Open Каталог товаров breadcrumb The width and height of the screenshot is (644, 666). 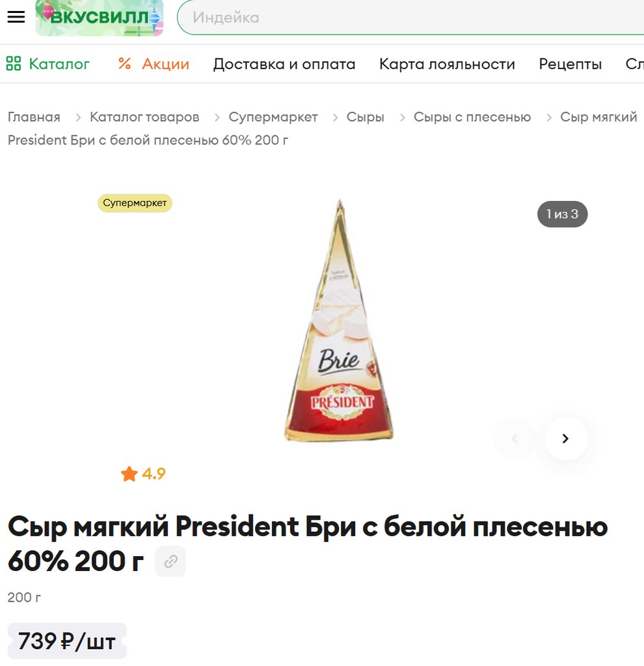click(x=144, y=117)
